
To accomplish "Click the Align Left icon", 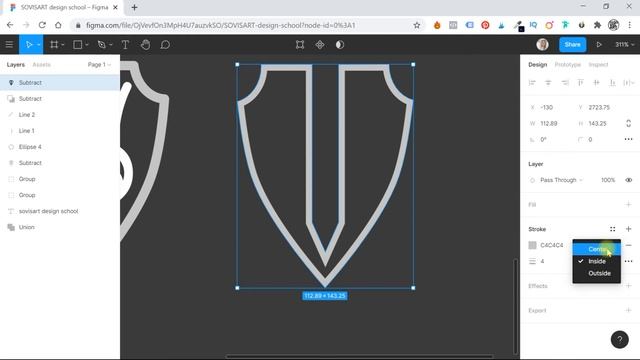I will (x=532, y=83).
